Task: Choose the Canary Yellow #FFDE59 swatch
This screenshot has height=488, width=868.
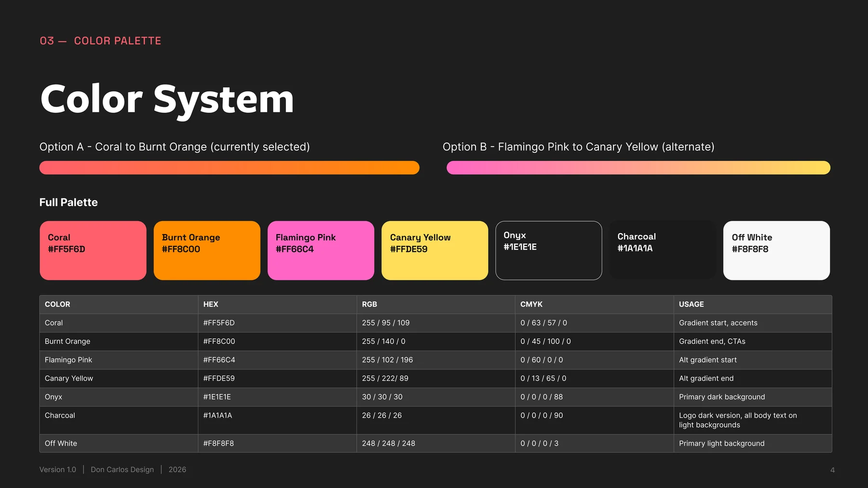Action: pos(435,251)
